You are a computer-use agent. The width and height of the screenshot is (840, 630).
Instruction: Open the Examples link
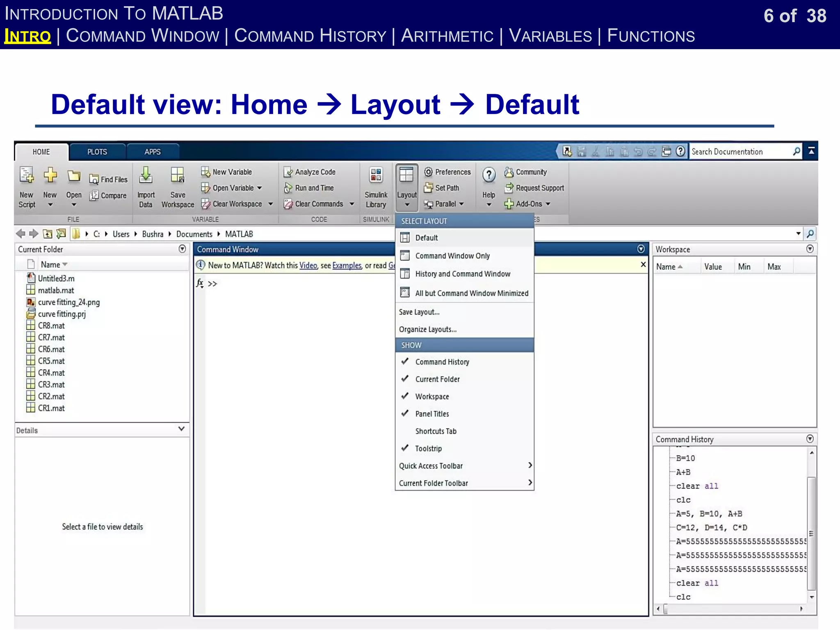coord(347,265)
